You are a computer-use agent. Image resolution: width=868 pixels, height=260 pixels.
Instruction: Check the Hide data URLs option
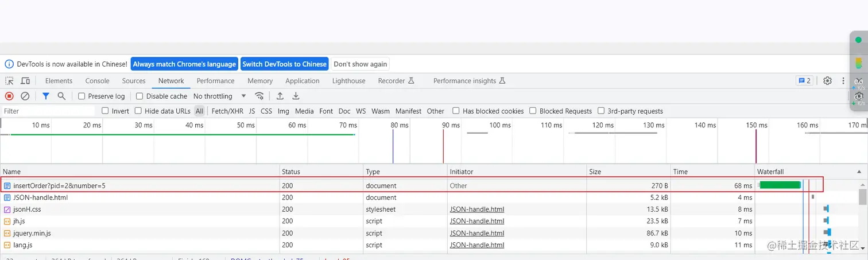[138, 111]
